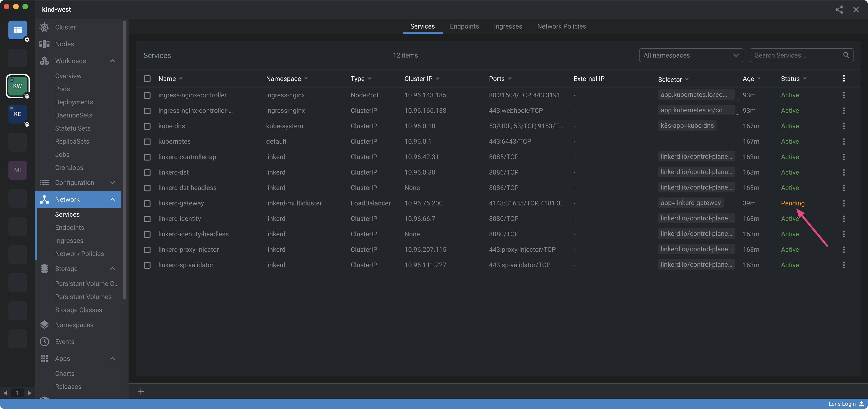Screen dimensions: 868x409
Task: Go to the previous hotbar with the left arrow
Action: click(5, 393)
